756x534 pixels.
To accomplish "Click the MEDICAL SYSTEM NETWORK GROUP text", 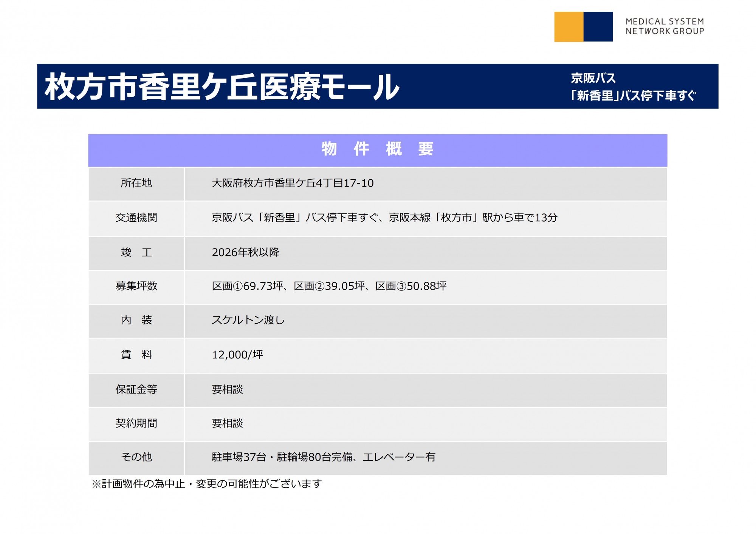I will 665,26.
